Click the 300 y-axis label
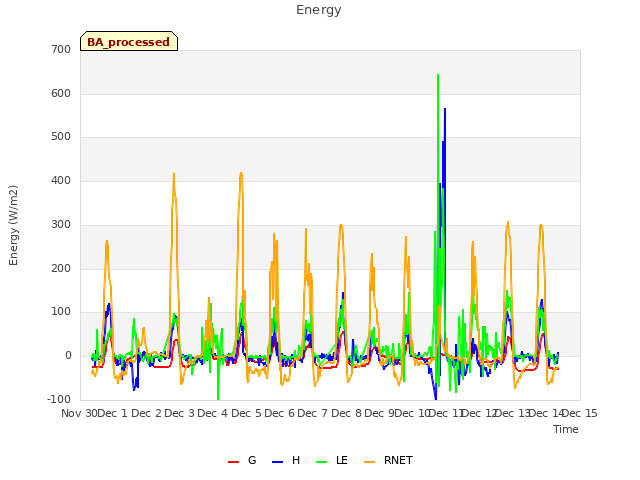This screenshot has width=640, height=480. pos(61,224)
